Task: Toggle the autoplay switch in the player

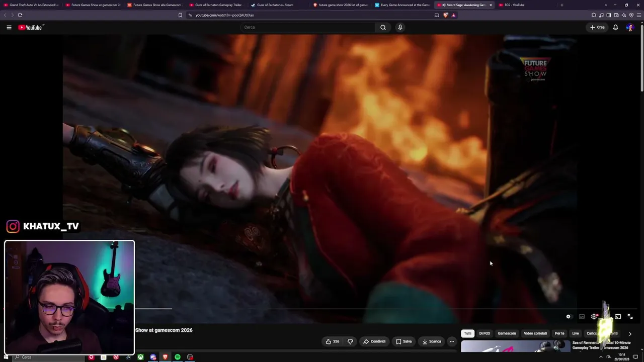Action: click(569, 317)
